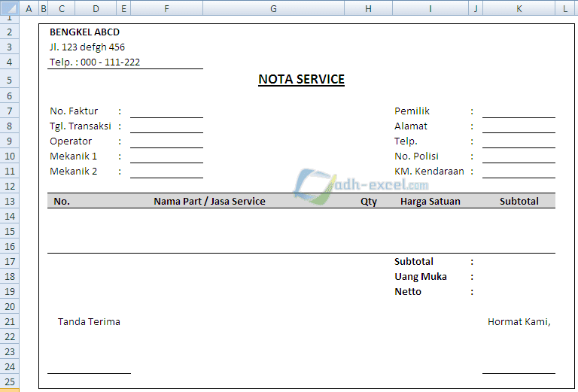Select column D header
Screen dimensions: 578x392
pos(96,8)
